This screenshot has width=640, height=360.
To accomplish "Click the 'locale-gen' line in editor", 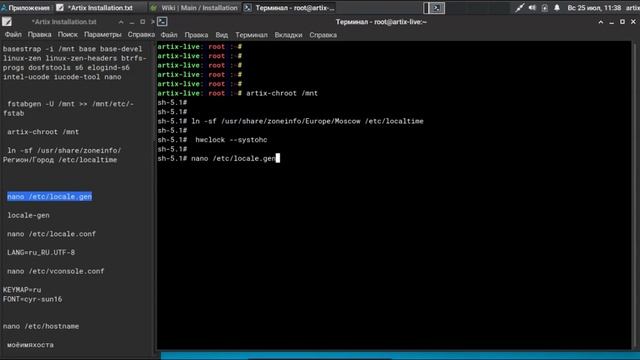I will coord(28,215).
